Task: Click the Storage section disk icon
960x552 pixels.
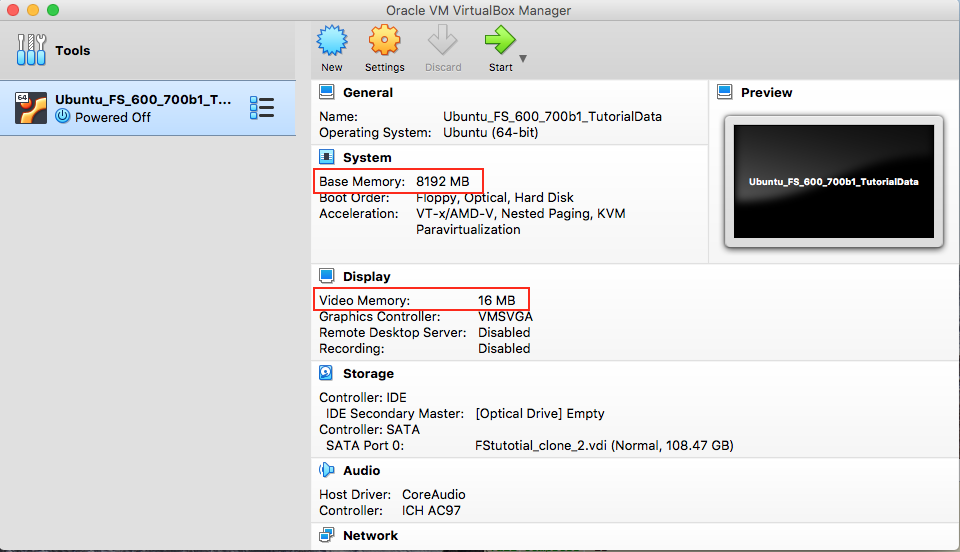Action: pos(327,373)
